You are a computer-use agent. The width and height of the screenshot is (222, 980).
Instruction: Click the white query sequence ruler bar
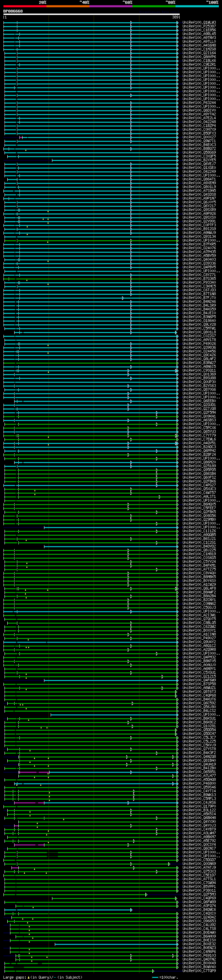(x=91, y=15)
